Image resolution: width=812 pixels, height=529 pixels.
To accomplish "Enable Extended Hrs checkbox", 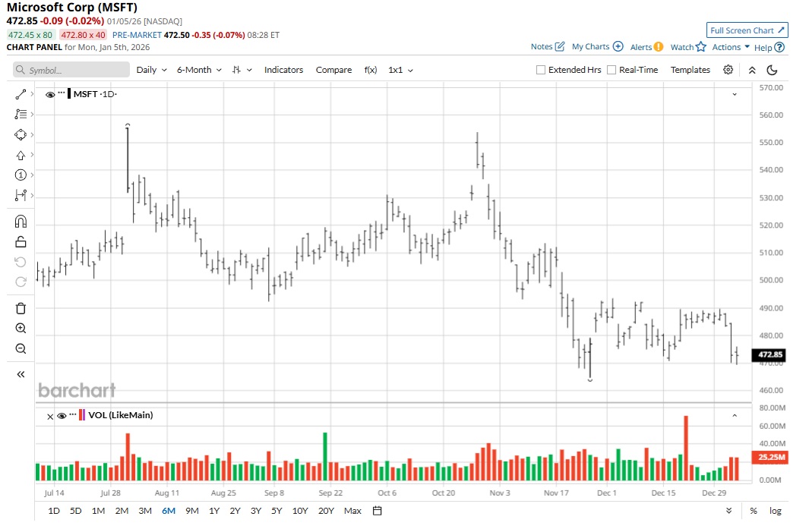I will [541, 70].
